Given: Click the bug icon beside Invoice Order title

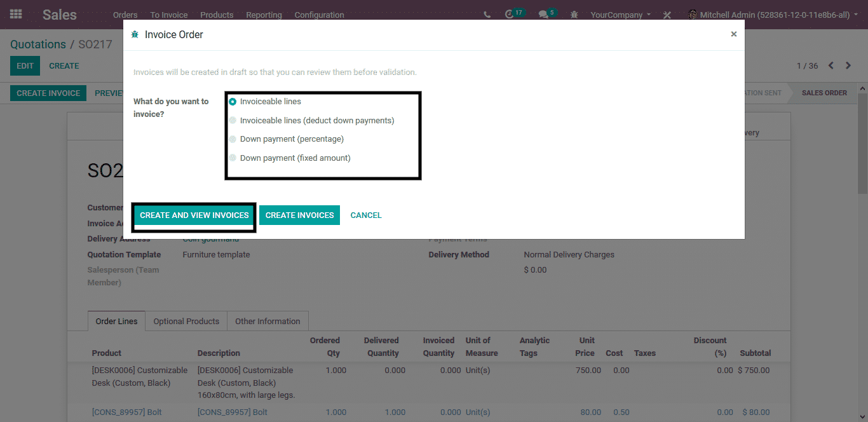Looking at the screenshot, I should [x=135, y=35].
